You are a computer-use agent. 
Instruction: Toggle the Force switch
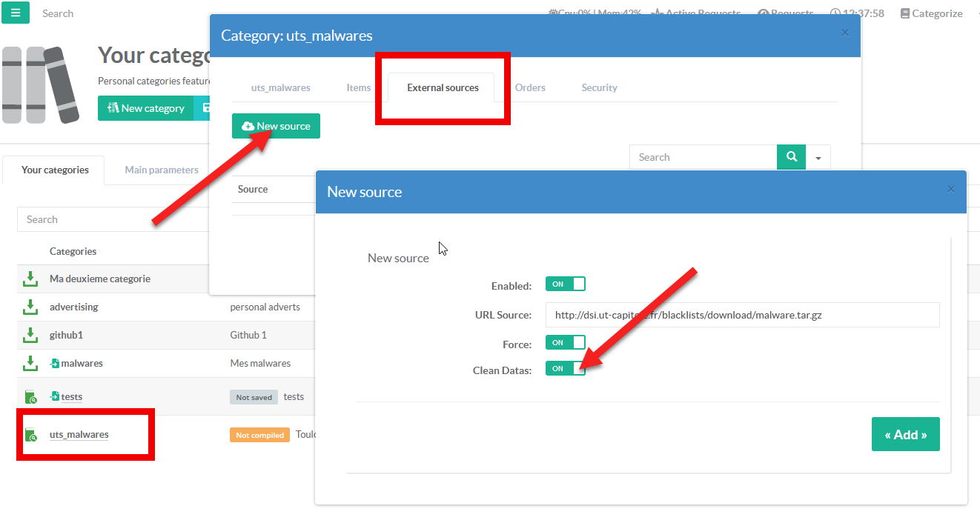pos(565,342)
